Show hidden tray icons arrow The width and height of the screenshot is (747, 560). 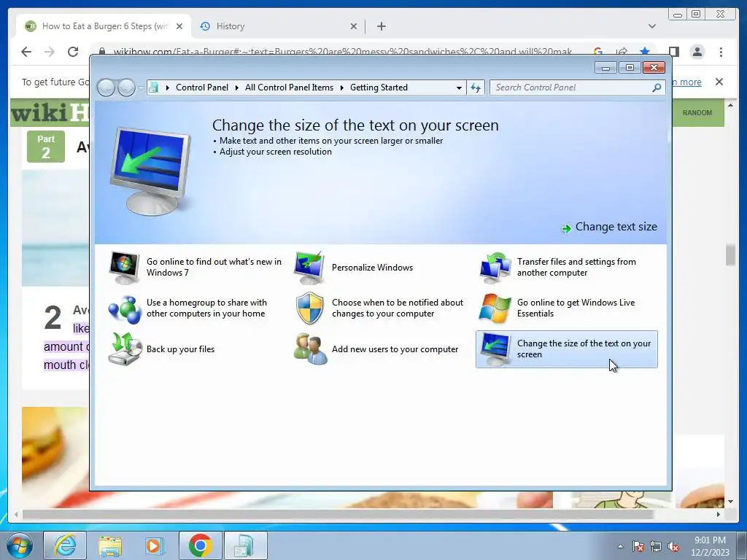point(620,546)
